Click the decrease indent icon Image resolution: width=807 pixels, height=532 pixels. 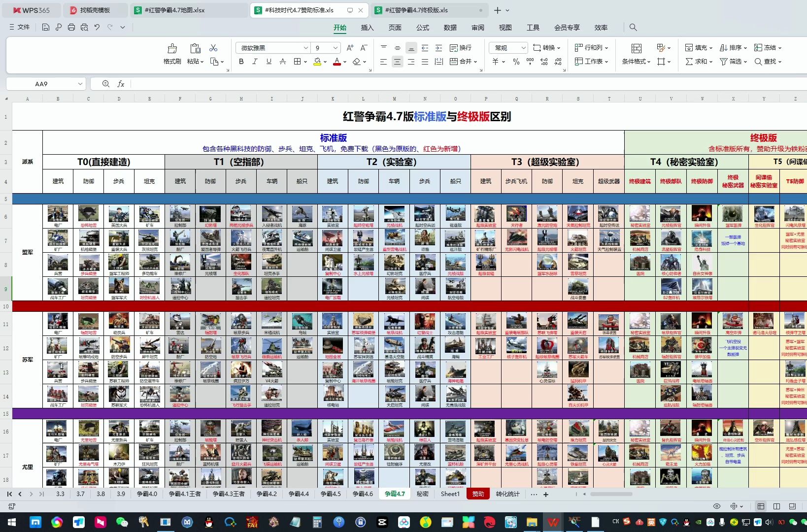click(425, 48)
